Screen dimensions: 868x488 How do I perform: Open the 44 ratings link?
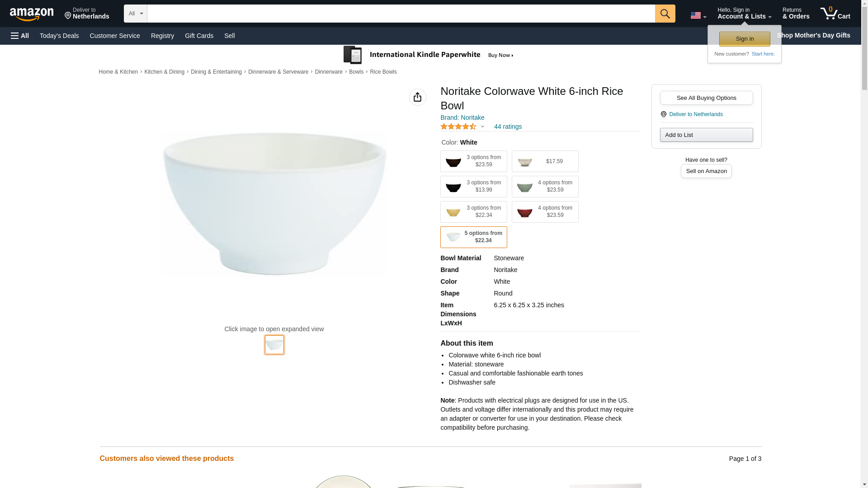point(508,127)
